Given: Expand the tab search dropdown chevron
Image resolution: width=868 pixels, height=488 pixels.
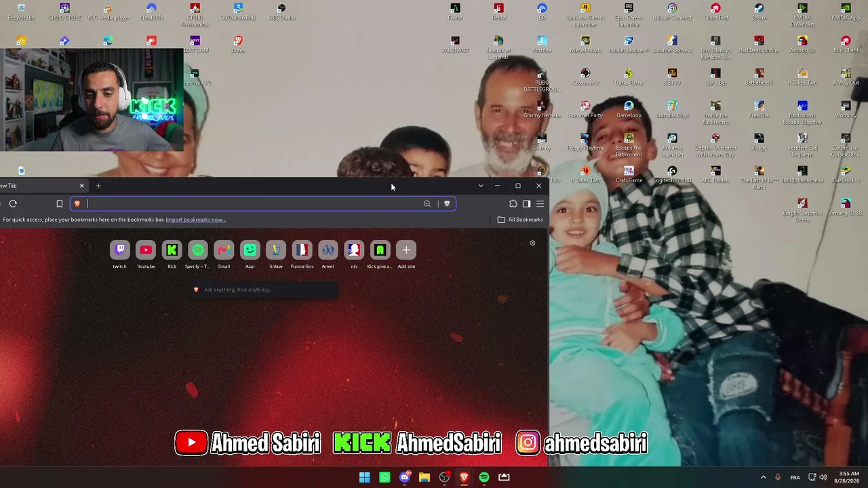Looking at the screenshot, I should (481, 186).
